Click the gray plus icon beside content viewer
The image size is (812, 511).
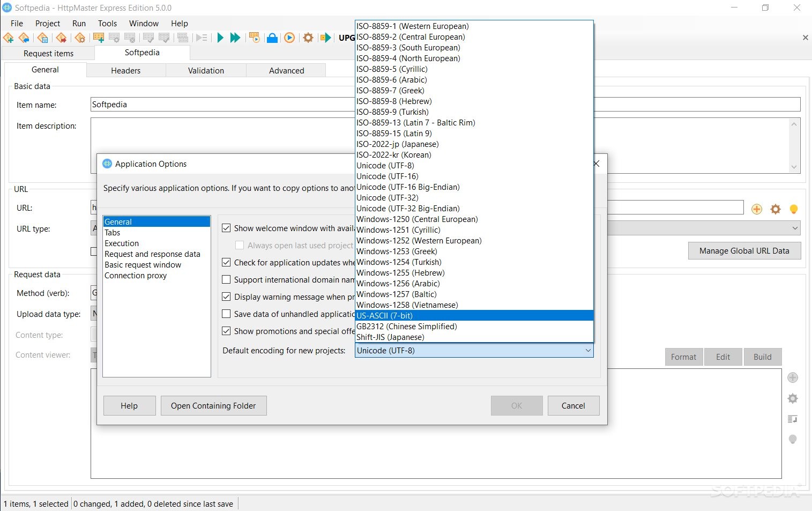pyautogui.click(x=793, y=377)
